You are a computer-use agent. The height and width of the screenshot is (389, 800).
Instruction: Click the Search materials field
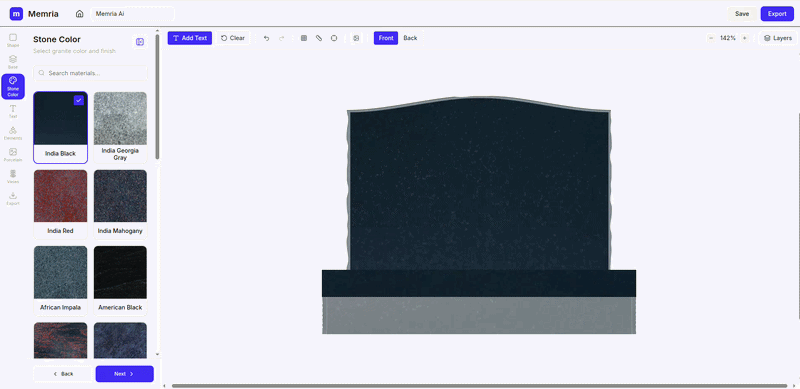pos(90,73)
